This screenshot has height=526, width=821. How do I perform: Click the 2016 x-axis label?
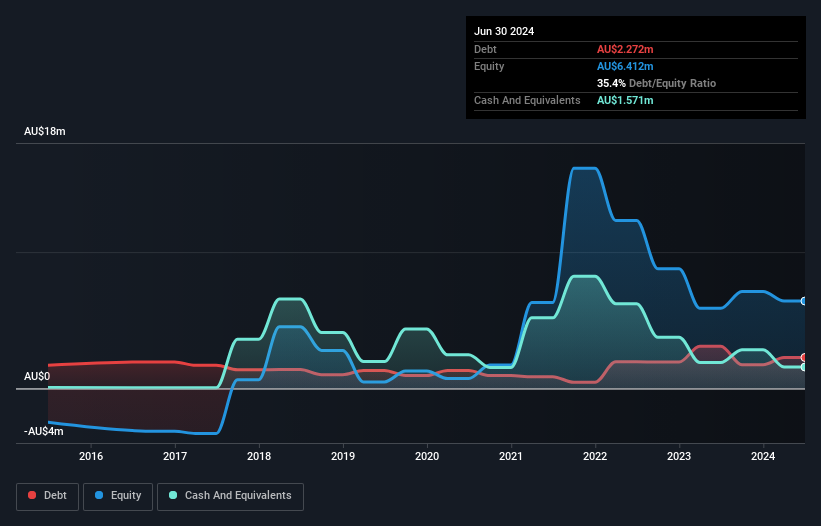(91, 456)
